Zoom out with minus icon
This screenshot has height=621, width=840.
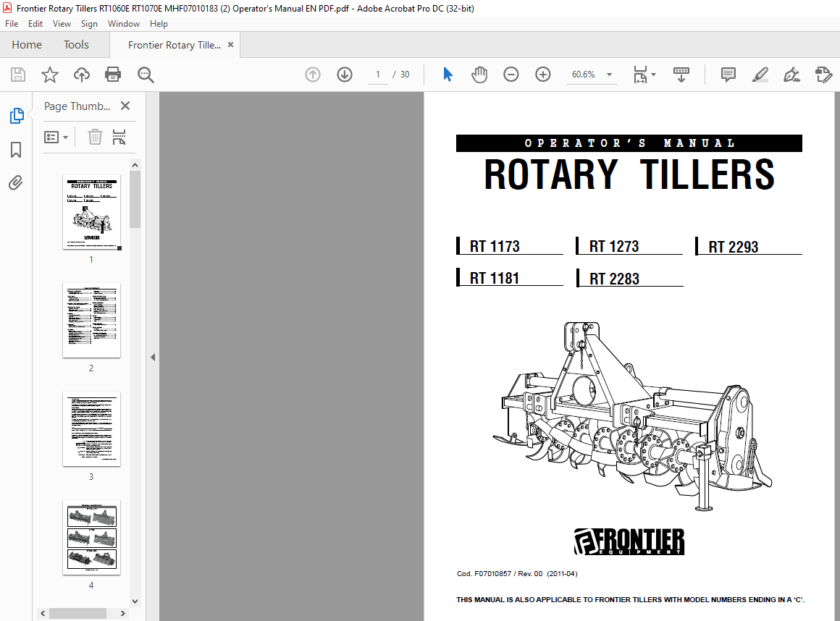[511, 75]
